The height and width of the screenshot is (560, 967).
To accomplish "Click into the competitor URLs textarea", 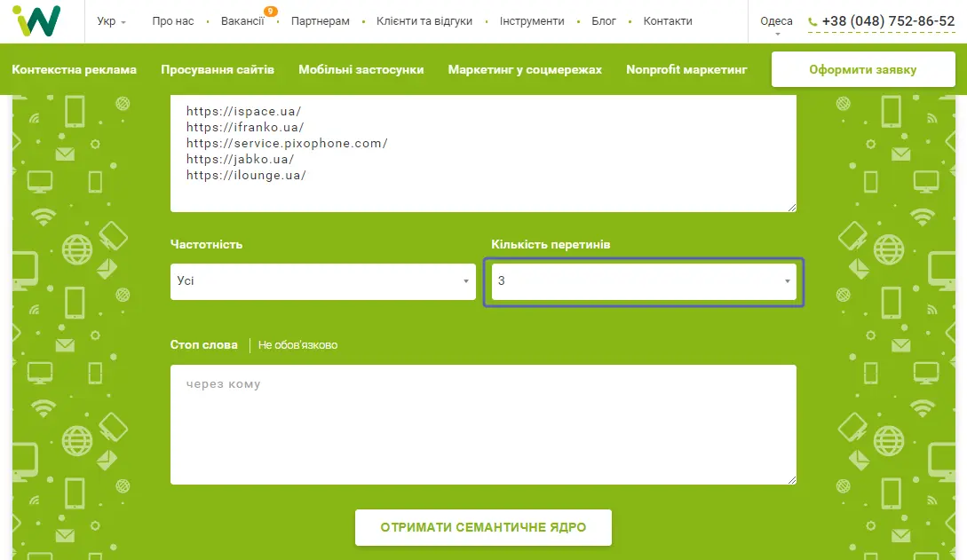I will [x=483, y=154].
